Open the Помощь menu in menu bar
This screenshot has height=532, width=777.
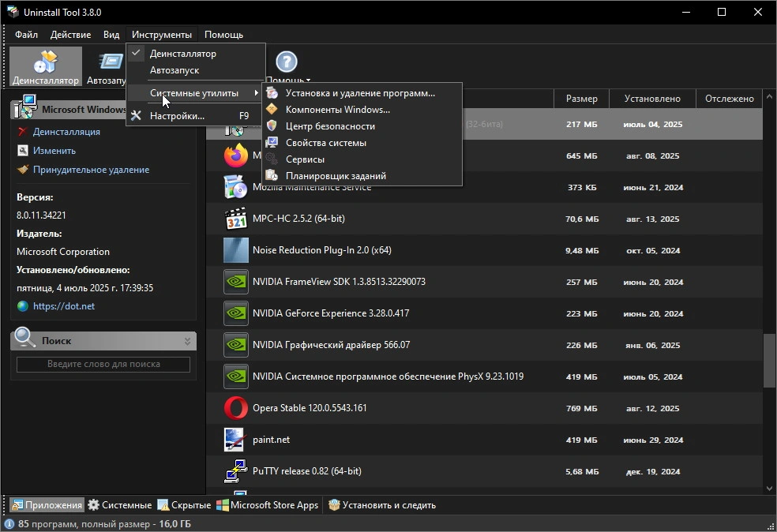pyautogui.click(x=223, y=35)
